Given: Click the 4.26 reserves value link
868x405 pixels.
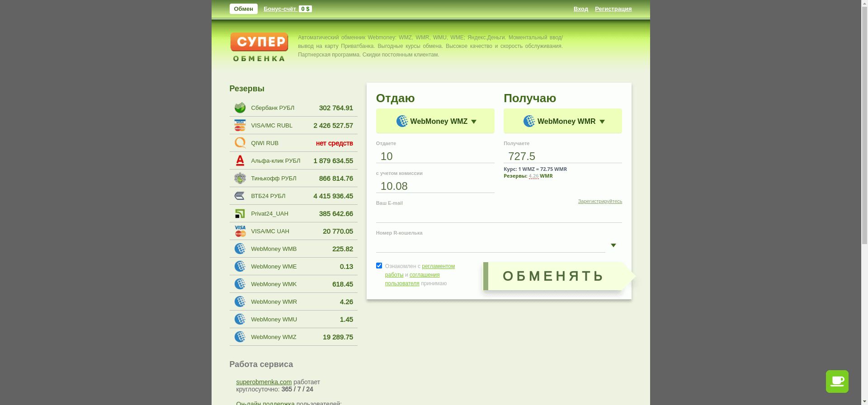Looking at the screenshot, I should click(x=533, y=176).
